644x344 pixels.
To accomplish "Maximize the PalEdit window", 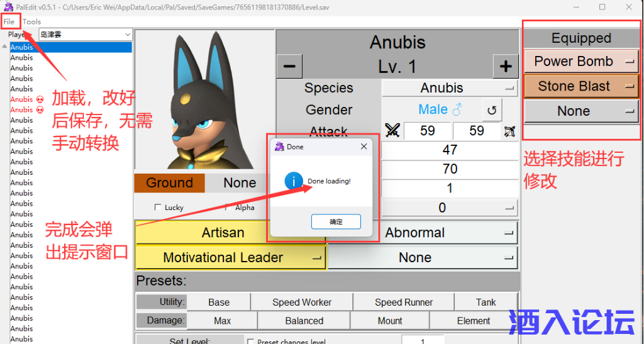I will tap(602, 7).
